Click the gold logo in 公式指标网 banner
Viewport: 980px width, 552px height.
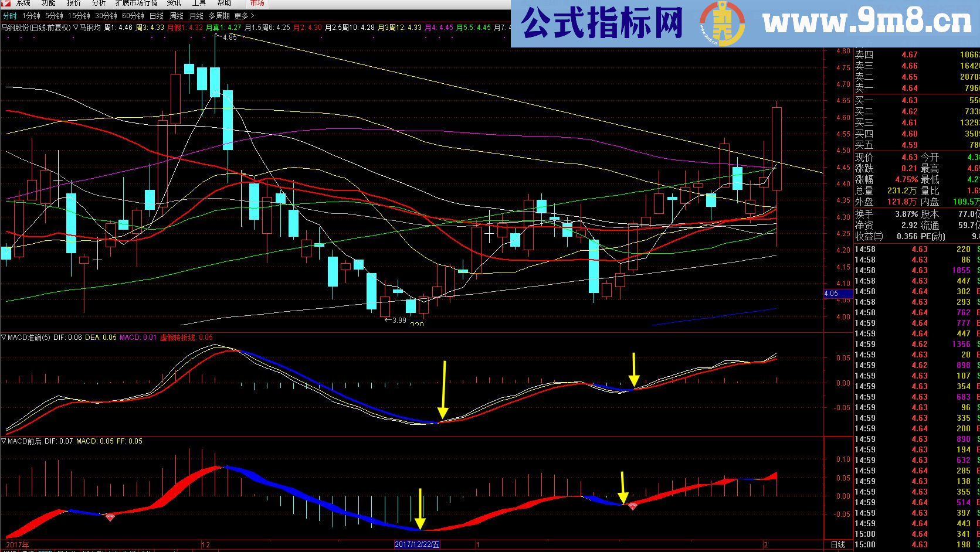[x=722, y=24]
